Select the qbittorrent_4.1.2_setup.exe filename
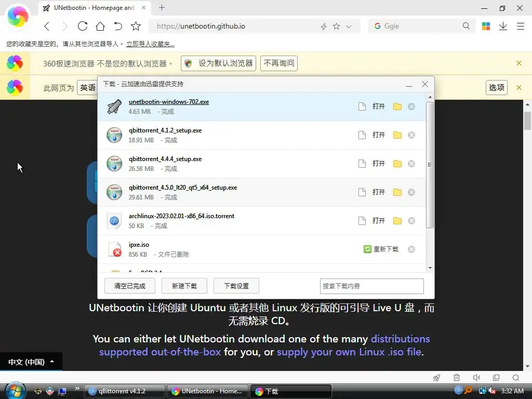Image resolution: width=532 pixels, height=399 pixels. [165, 130]
